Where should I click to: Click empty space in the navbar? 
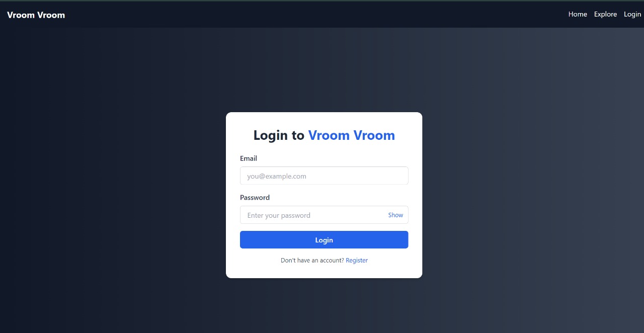coord(322,15)
